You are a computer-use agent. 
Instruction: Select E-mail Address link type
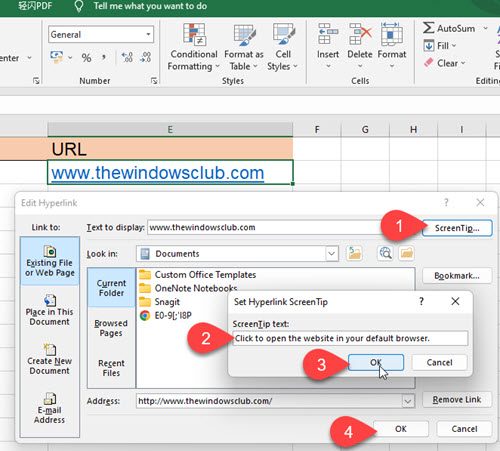(x=50, y=408)
